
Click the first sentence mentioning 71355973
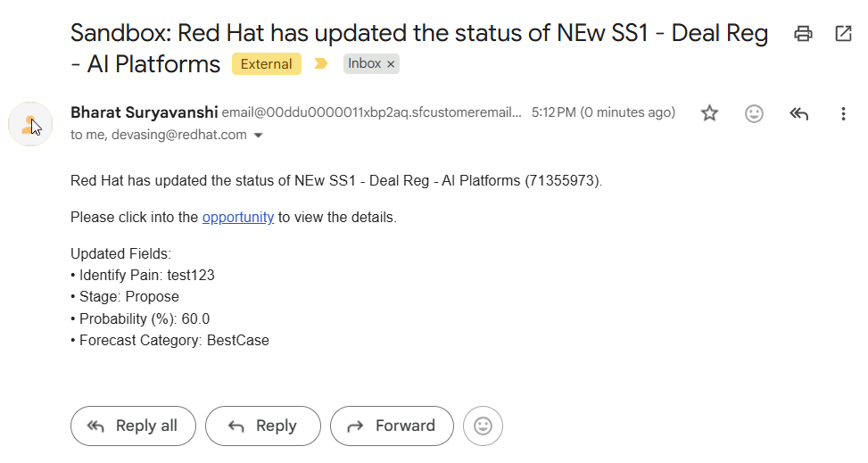click(x=336, y=180)
